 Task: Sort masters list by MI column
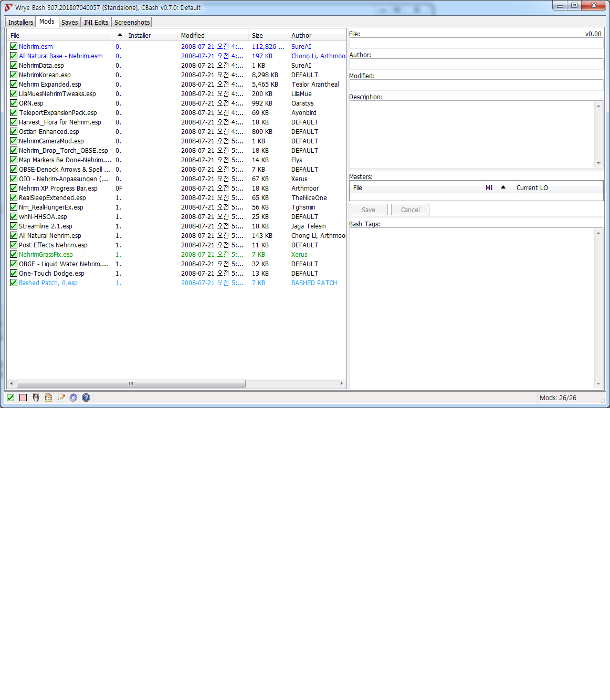point(489,187)
